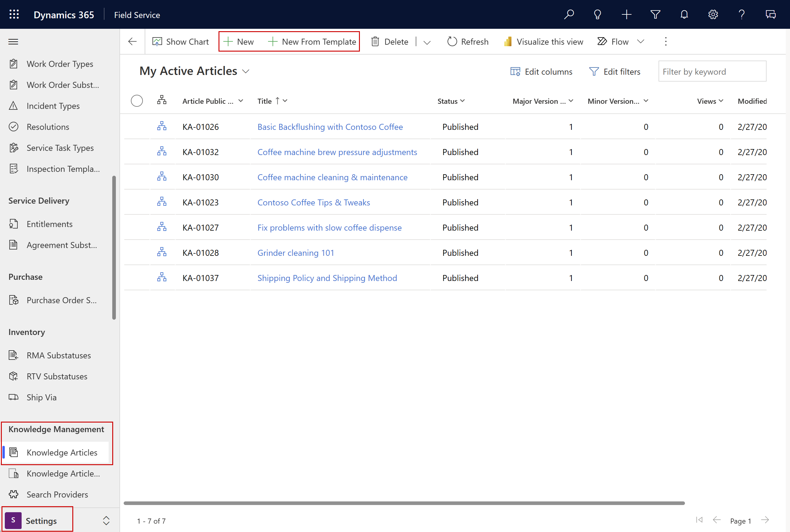Open Grinder cleaning 101 article link

pyautogui.click(x=295, y=252)
